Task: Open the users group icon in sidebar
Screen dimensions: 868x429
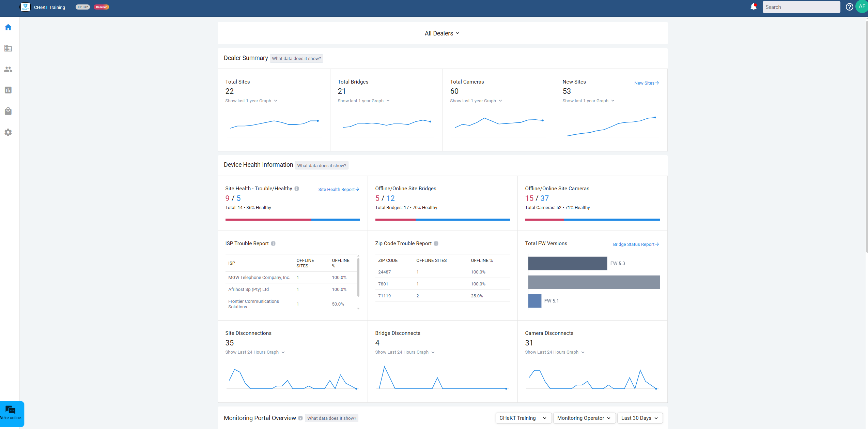Action: pyautogui.click(x=8, y=69)
